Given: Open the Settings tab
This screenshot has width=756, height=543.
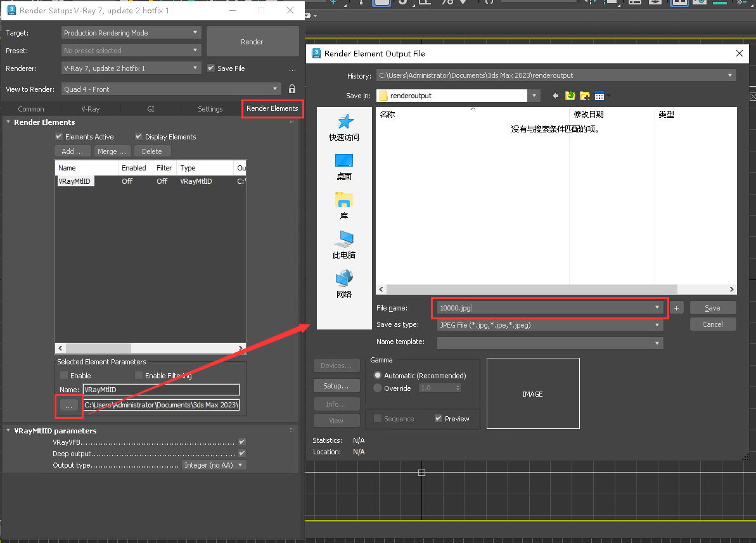Looking at the screenshot, I should click(x=210, y=109).
